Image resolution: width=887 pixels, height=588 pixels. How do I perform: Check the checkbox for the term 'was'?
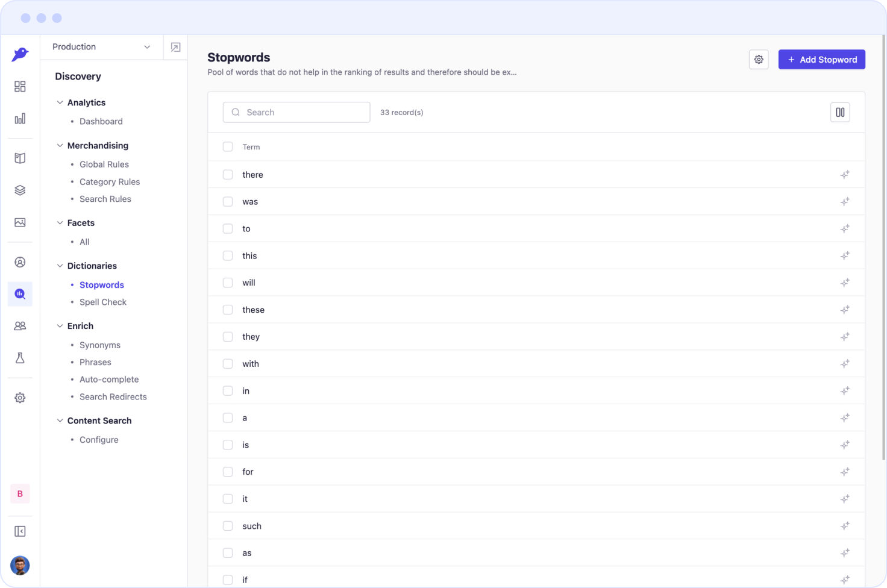coord(228,202)
